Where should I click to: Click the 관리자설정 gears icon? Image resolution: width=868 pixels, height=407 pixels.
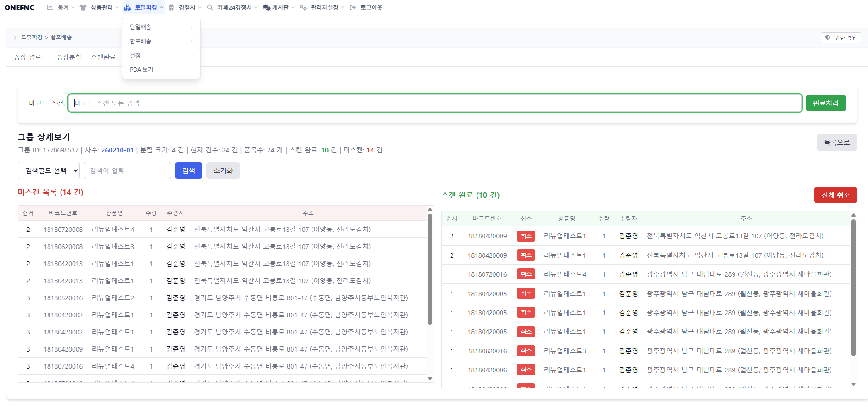303,7
